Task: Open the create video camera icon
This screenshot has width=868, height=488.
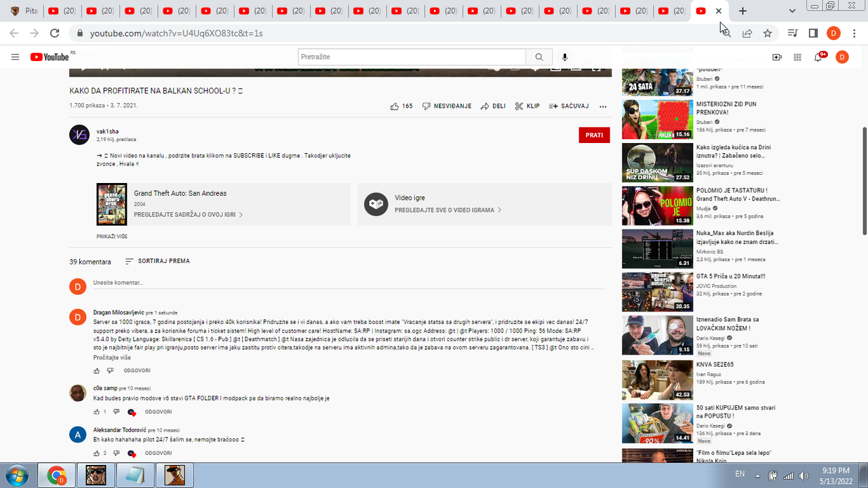Action: [777, 57]
